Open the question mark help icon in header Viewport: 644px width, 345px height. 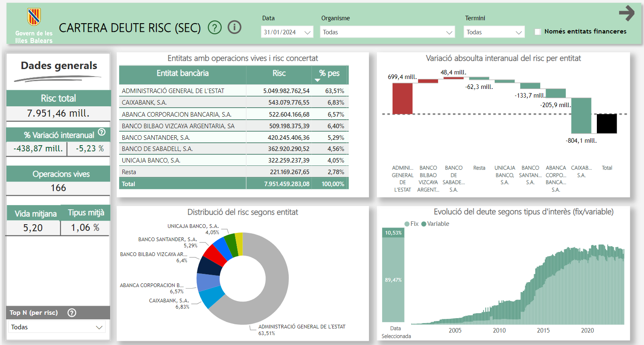coord(214,28)
